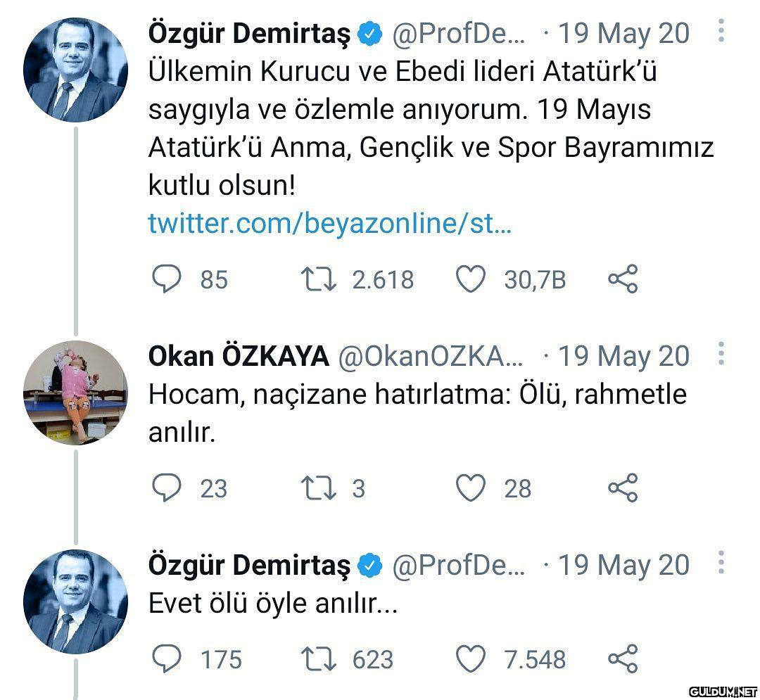Like the first tweet with 30,7B likes

click(471, 279)
